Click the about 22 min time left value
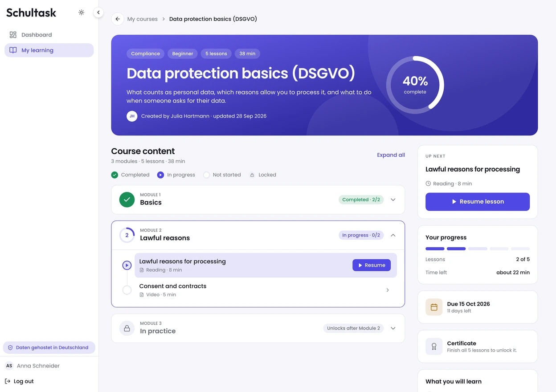 coord(513,273)
